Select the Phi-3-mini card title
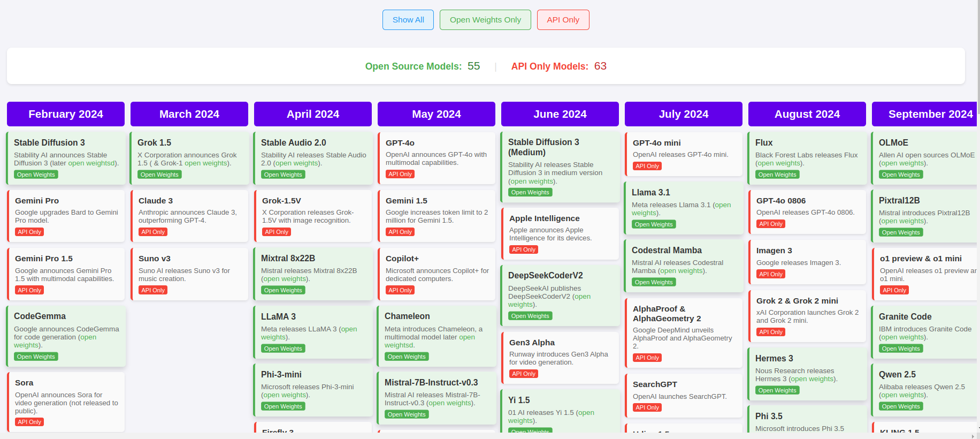The image size is (980, 439). pos(281,374)
